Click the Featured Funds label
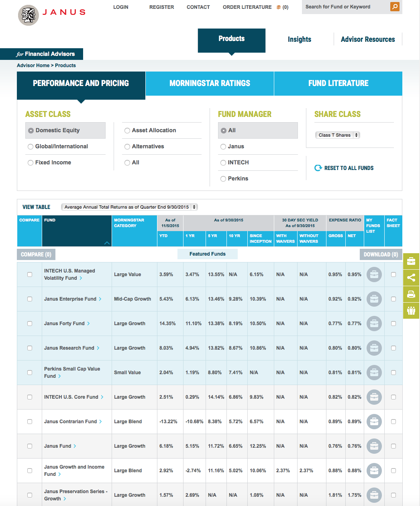Viewport: 420px width, 506px height. coord(208,254)
